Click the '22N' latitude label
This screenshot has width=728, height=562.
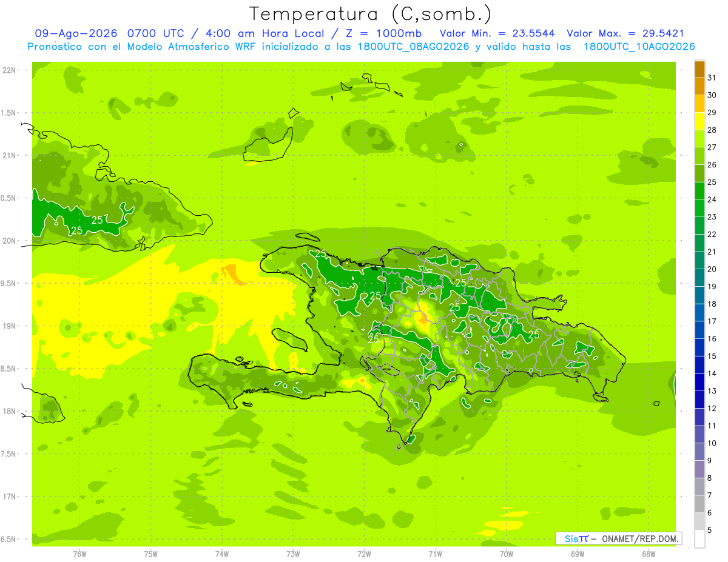(9, 70)
